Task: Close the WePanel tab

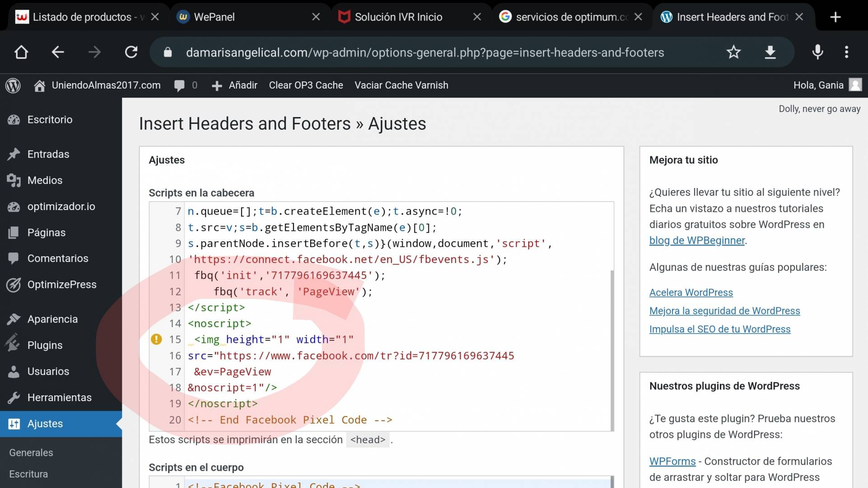Action: coord(316,17)
